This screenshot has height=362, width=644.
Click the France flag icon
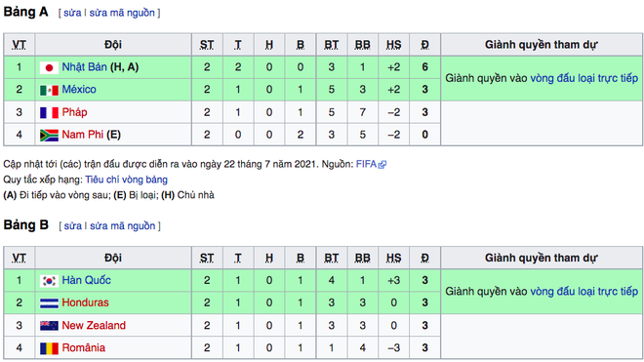(x=49, y=112)
